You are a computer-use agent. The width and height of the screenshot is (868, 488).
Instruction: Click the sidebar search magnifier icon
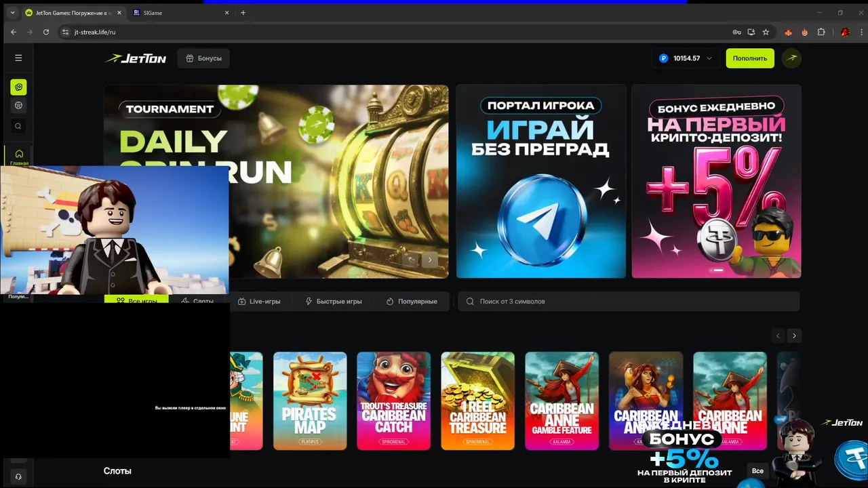[18, 126]
